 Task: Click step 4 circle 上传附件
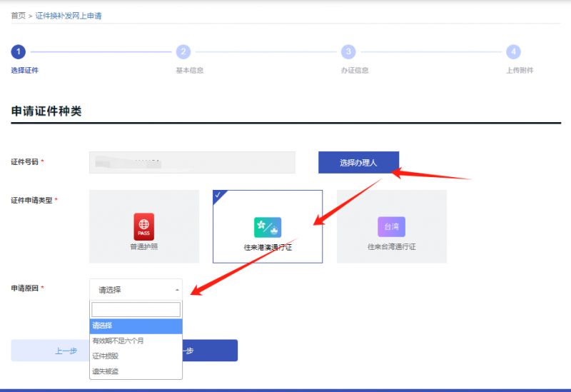point(513,51)
